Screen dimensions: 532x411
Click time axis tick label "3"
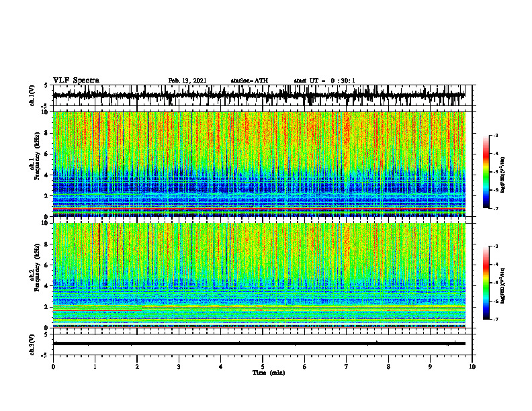[x=179, y=367]
